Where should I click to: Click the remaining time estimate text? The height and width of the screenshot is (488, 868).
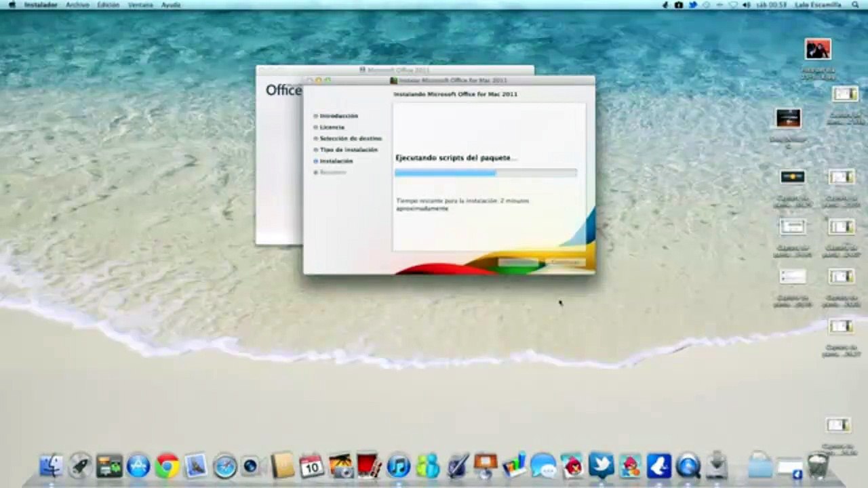tap(462, 205)
